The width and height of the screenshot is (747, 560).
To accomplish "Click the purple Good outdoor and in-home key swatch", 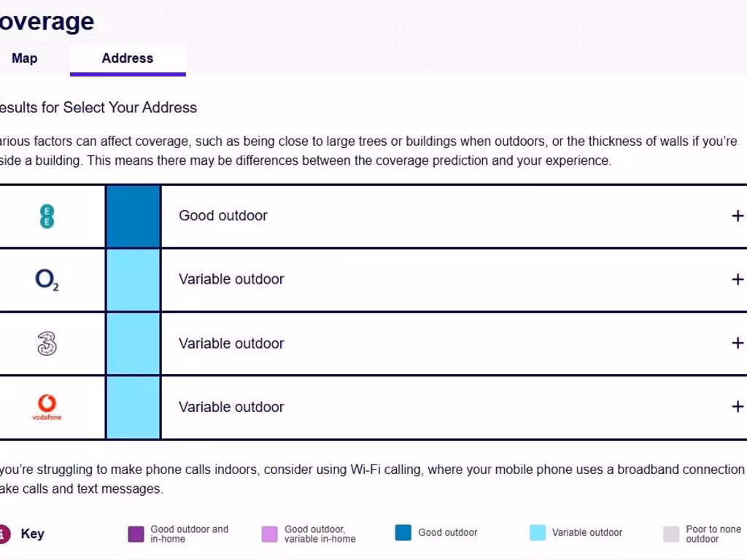I will coord(136,534).
